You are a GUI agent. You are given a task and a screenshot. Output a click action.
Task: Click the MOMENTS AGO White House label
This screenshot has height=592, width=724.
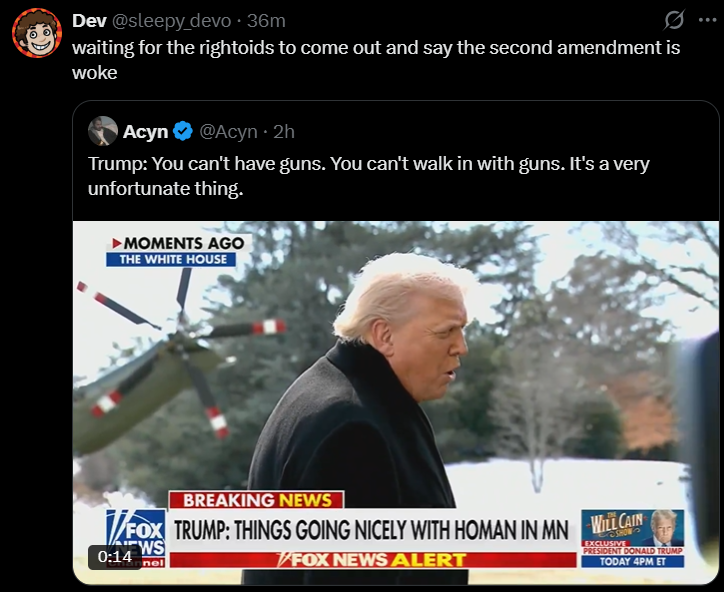[178, 251]
